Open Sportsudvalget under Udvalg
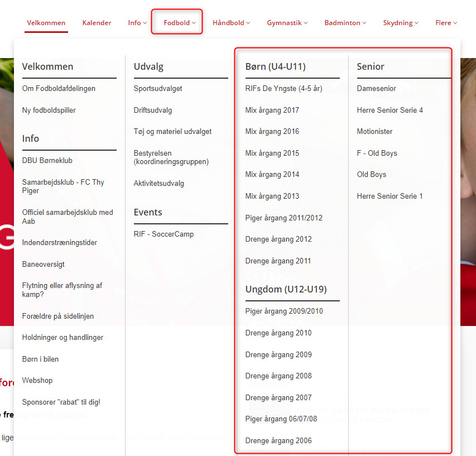The height and width of the screenshot is (456, 476). 158,88
